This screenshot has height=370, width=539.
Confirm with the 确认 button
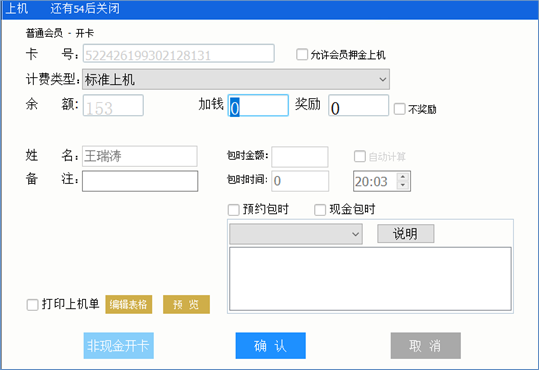click(271, 346)
